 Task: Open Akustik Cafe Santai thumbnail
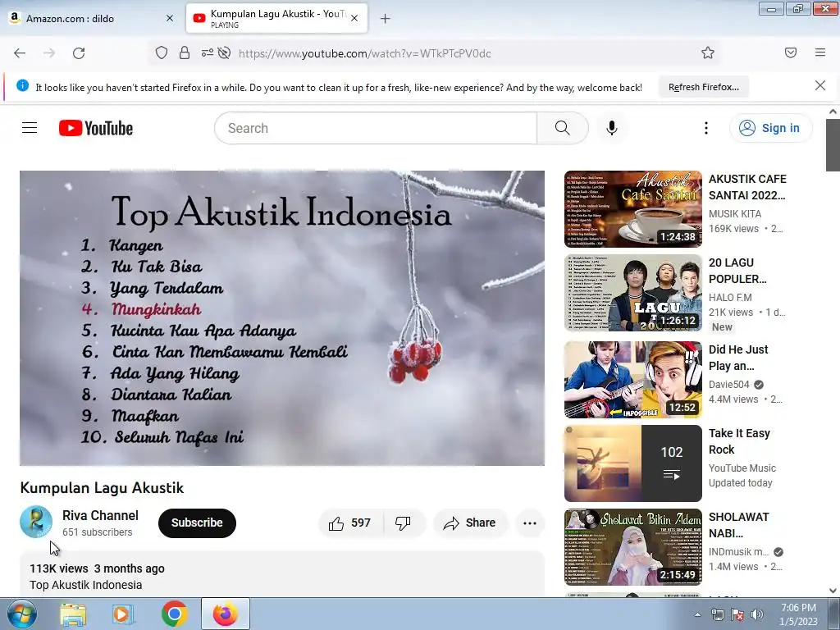(632, 209)
